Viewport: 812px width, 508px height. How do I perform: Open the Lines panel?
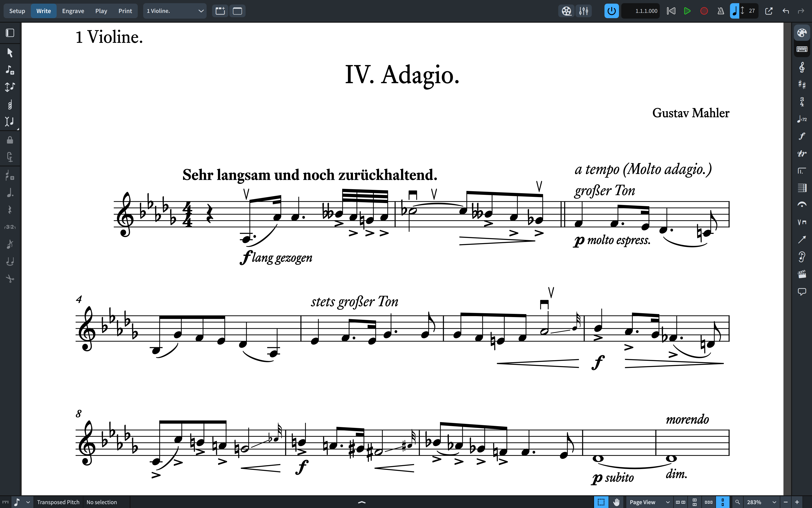(802, 239)
